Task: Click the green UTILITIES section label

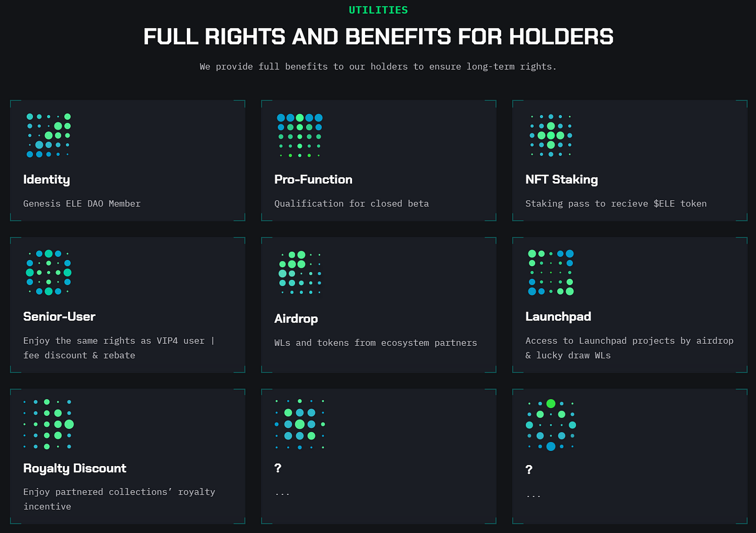Action: [378, 10]
